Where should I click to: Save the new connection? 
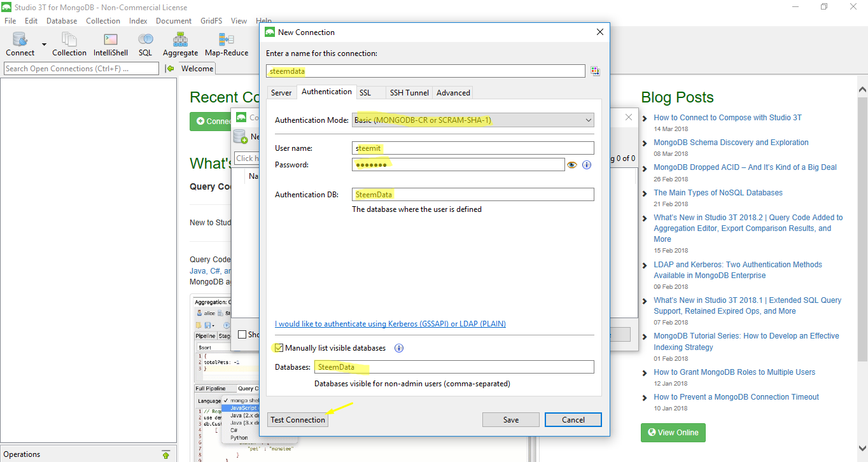click(511, 420)
